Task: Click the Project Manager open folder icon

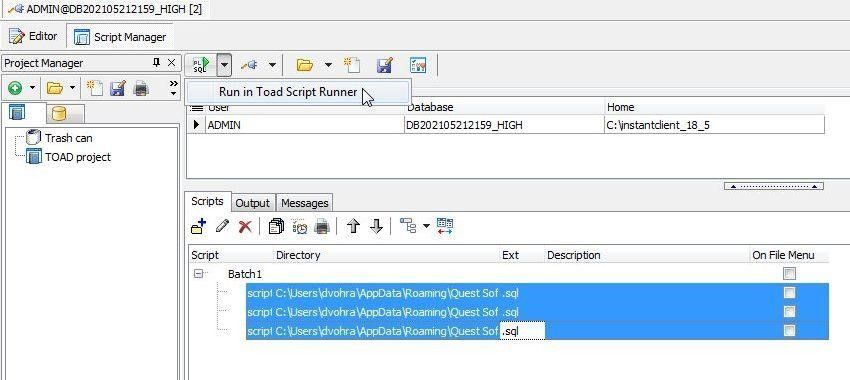Action: pyautogui.click(x=55, y=88)
